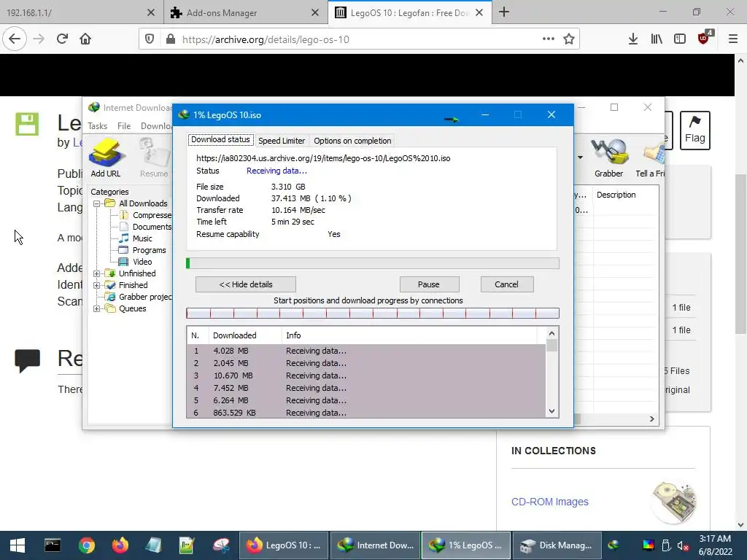Viewport: 747px width, 560px height.
Task: Open the File menu in IDM
Action: coord(124,126)
